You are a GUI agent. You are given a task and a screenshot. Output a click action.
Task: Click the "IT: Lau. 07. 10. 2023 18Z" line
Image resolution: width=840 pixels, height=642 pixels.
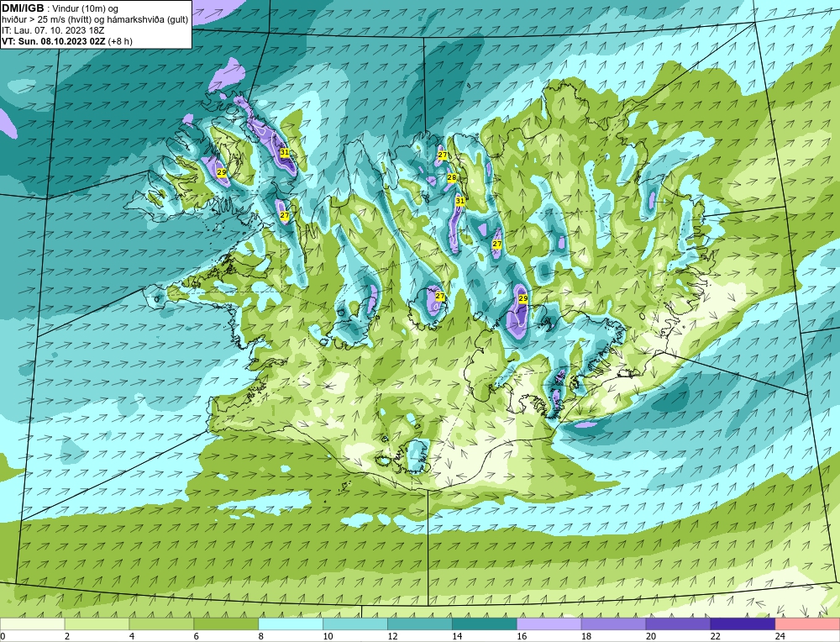[53, 30]
